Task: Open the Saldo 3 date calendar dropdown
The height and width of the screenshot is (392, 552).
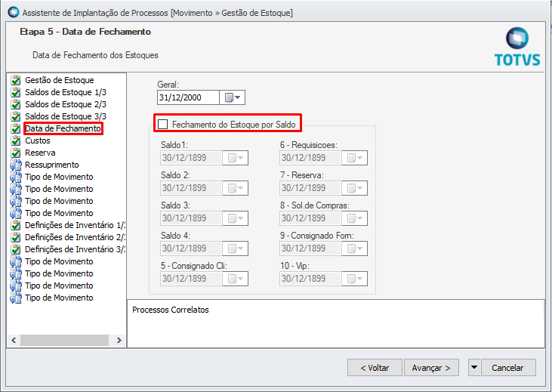Action: (x=236, y=218)
